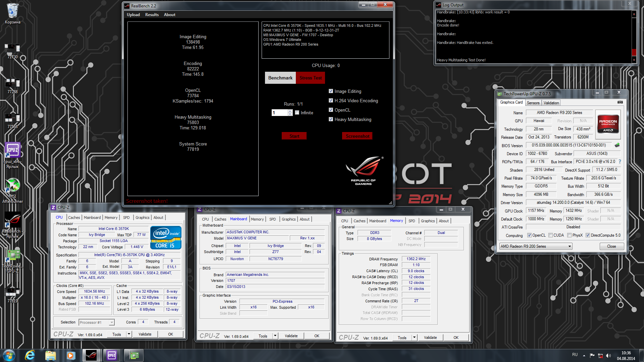The width and height of the screenshot is (644, 362).
Task: Switch to RealBench via the taskbar ROG icon
Action: [91, 355]
